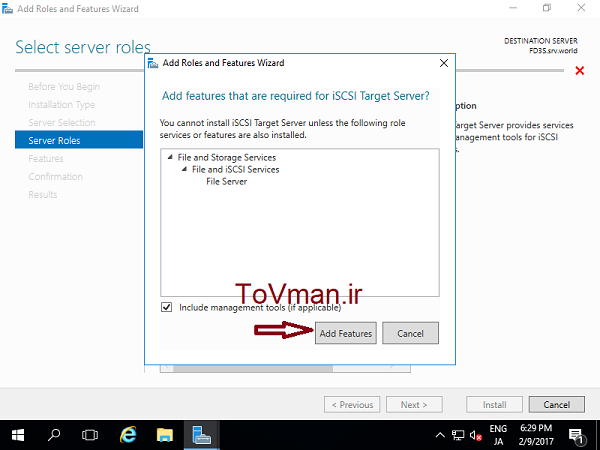
Task: Toggle Include management tools checkbox
Action: 167,307
